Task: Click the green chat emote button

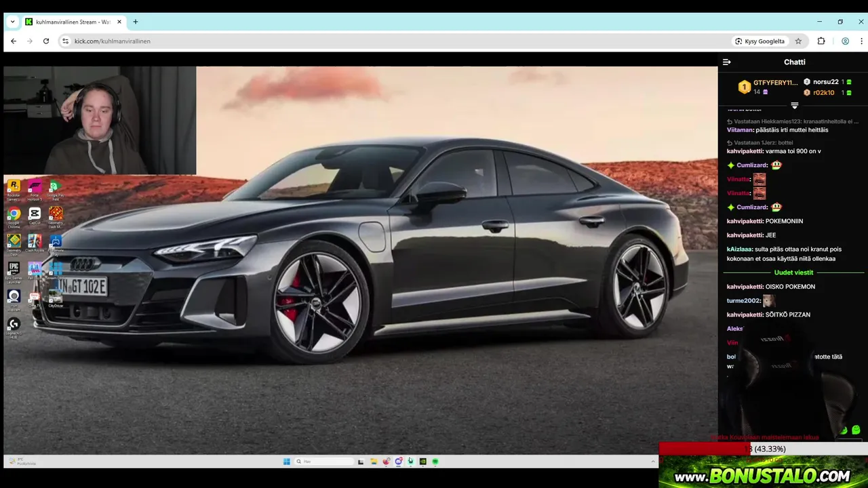Action: click(x=856, y=430)
